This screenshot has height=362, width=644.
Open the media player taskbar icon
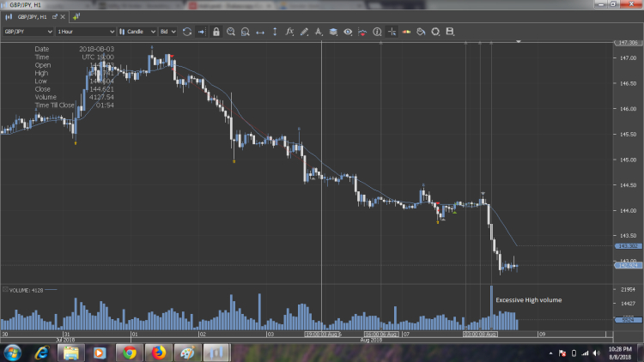pyautogui.click(x=100, y=353)
